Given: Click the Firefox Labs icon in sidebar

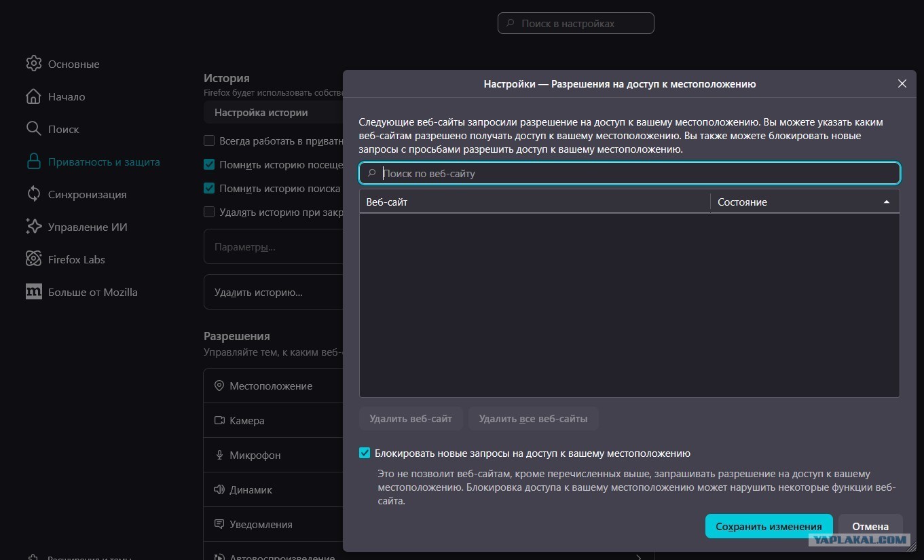Looking at the screenshot, I should [33, 259].
